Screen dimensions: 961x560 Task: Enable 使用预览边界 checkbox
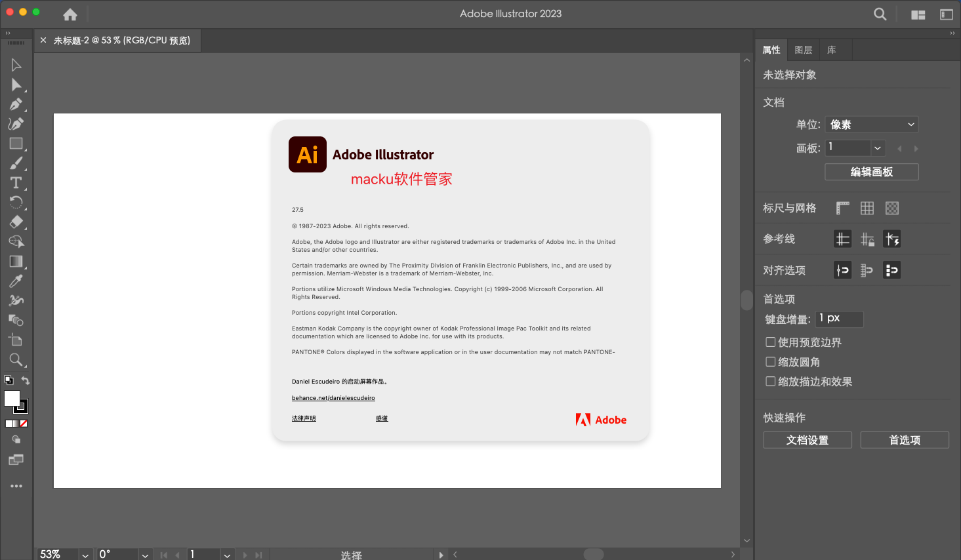(771, 342)
